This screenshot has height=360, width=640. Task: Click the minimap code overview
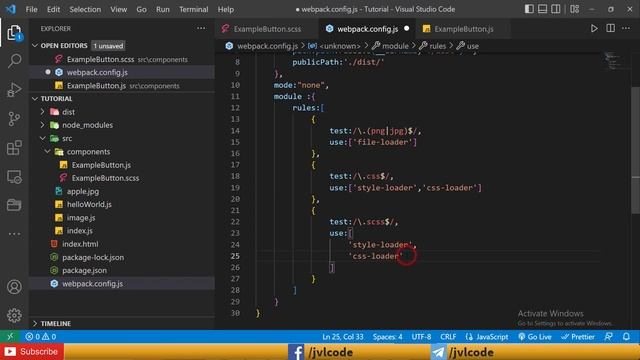pos(612,60)
